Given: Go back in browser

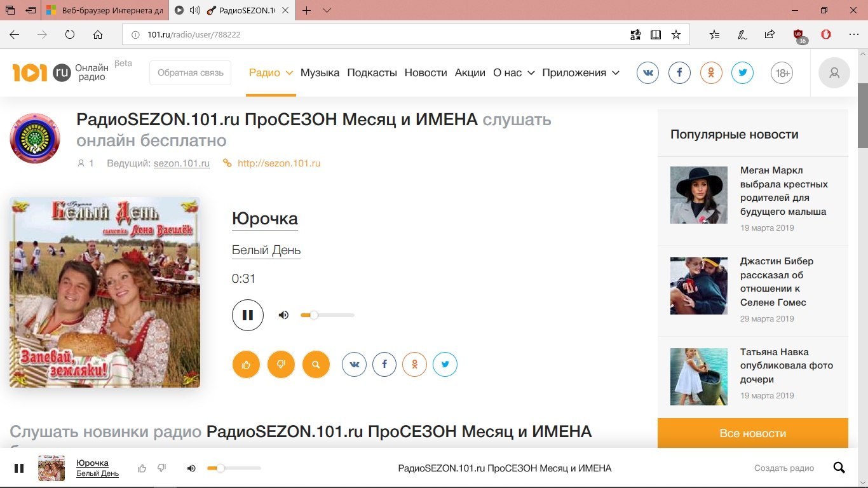Looking at the screenshot, I should pos(15,35).
